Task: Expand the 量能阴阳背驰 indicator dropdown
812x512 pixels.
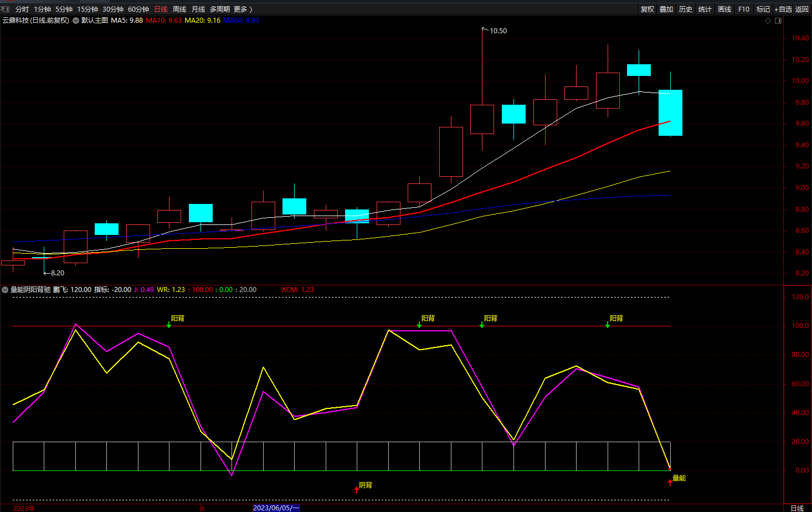Action: 5,290
